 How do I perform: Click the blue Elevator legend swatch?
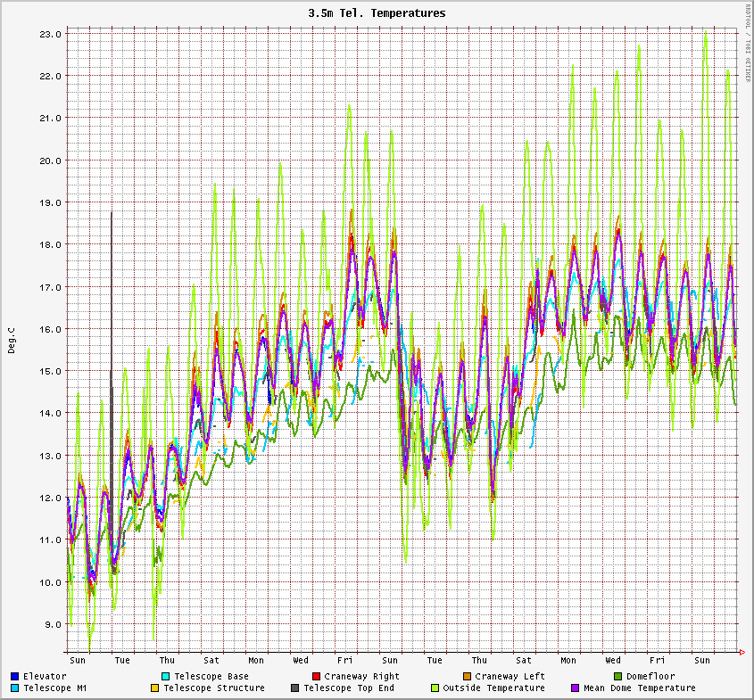(x=14, y=677)
